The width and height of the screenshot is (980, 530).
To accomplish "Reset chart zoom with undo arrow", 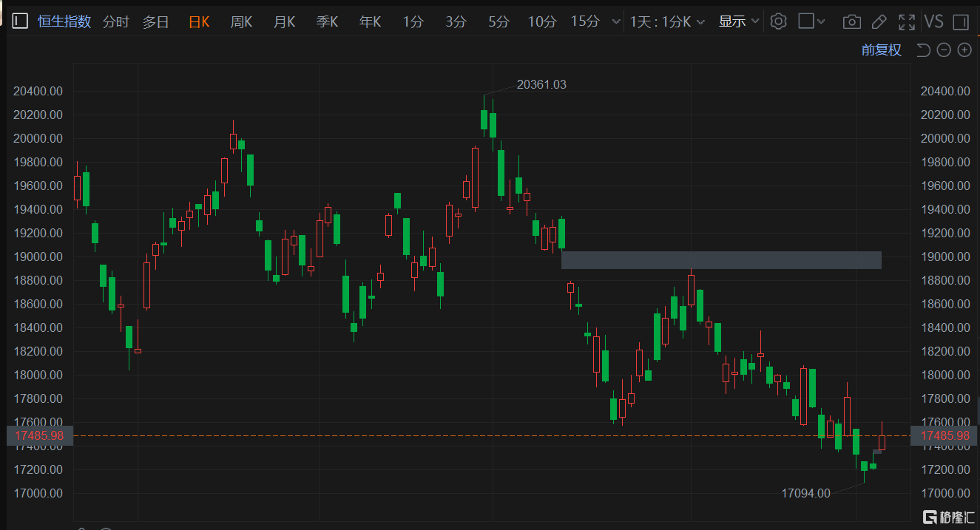I will (x=923, y=50).
